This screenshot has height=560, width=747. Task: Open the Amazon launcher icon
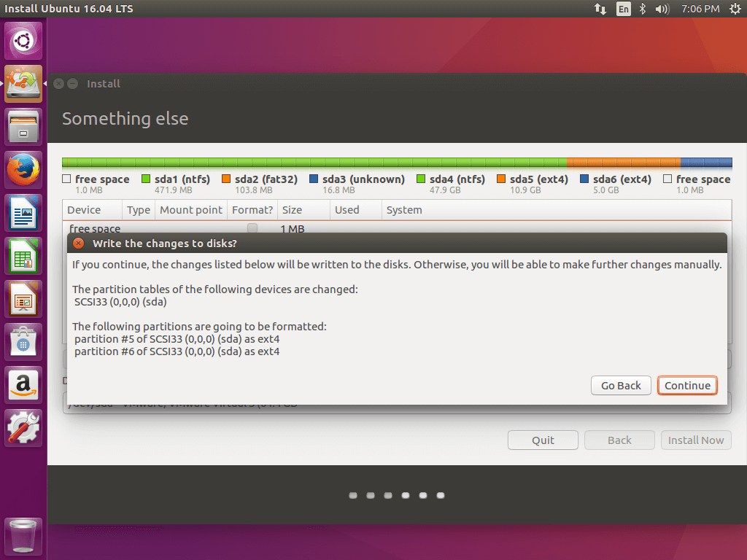pyautogui.click(x=23, y=385)
